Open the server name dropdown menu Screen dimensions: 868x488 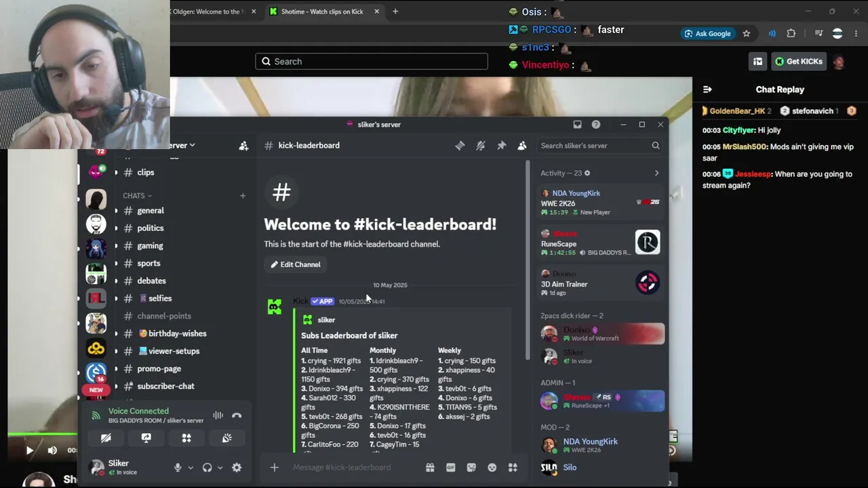(x=182, y=146)
